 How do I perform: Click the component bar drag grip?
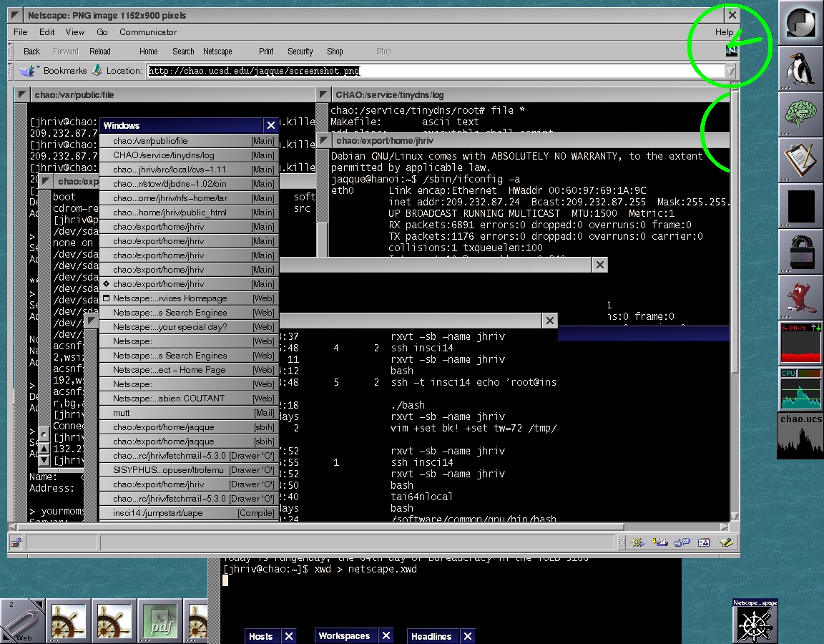click(621, 542)
